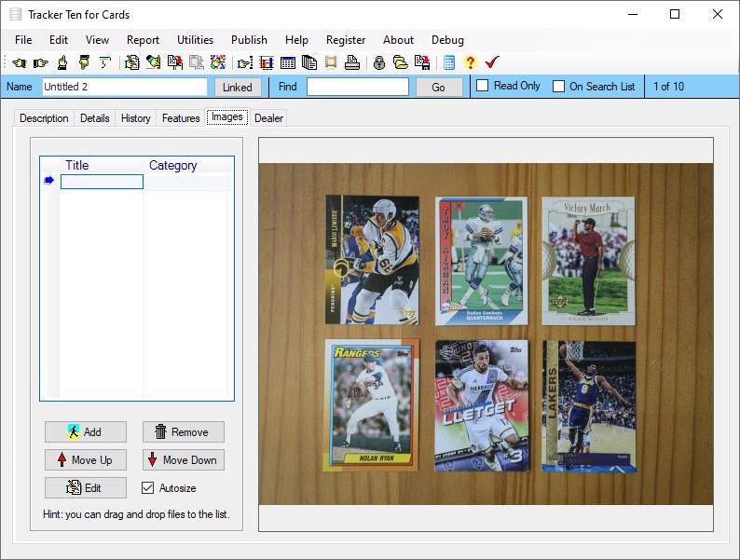Click the document with red arrow icon
Image resolution: width=740 pixels, height=560 pixels.
pos(175,62)
